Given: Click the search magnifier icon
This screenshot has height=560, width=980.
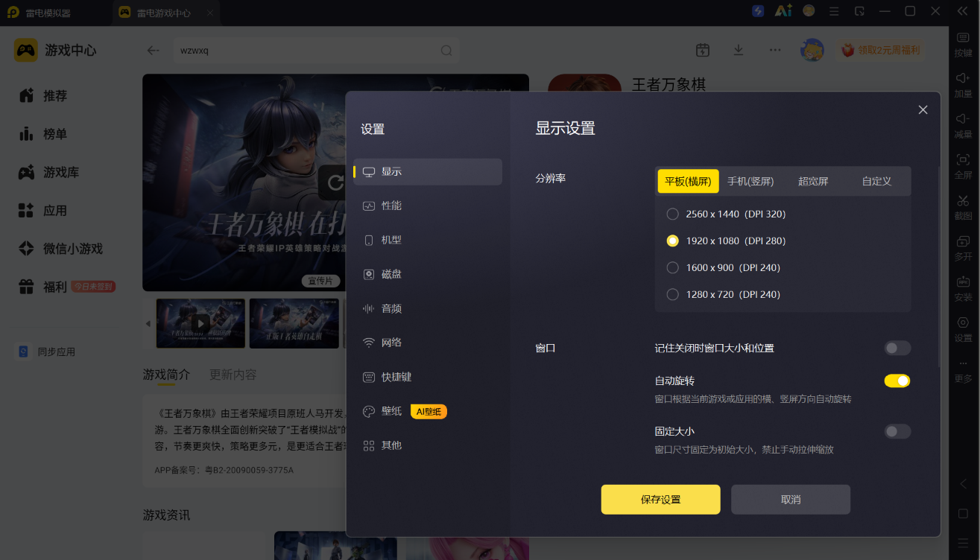Looking at the screenshot, I should [446, 51].
